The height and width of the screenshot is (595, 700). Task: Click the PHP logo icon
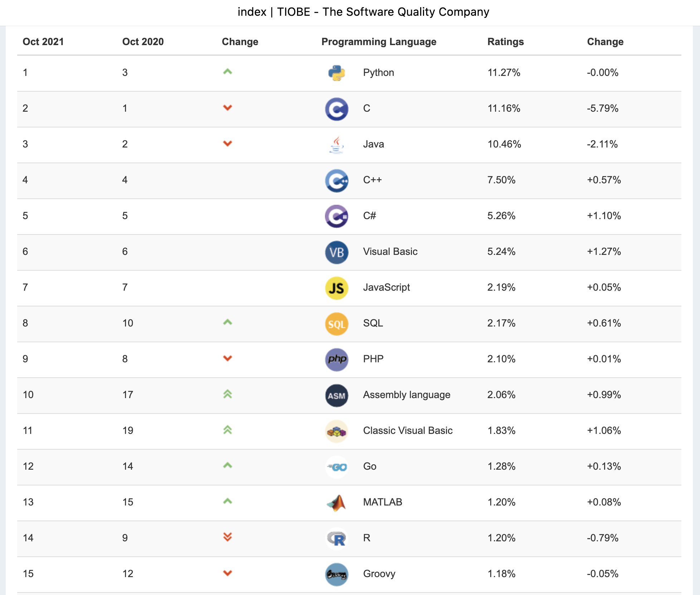coord(336,359)
